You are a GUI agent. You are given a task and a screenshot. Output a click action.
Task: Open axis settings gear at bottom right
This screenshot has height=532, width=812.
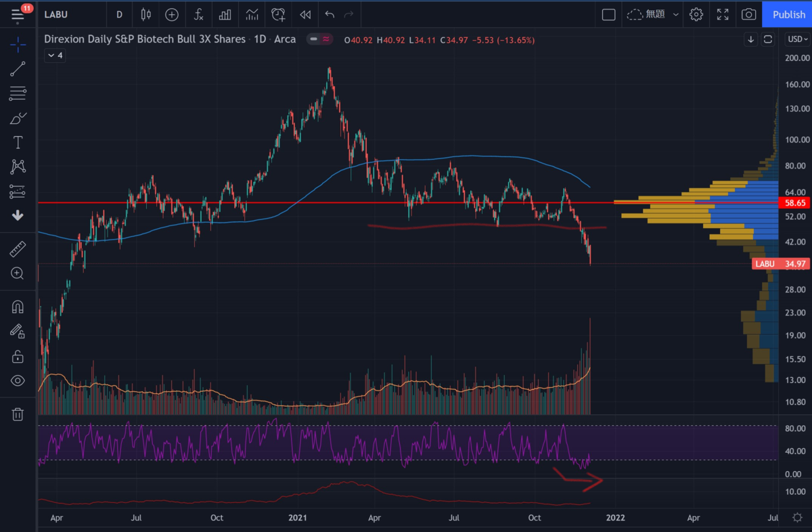(x=798, y=518)
